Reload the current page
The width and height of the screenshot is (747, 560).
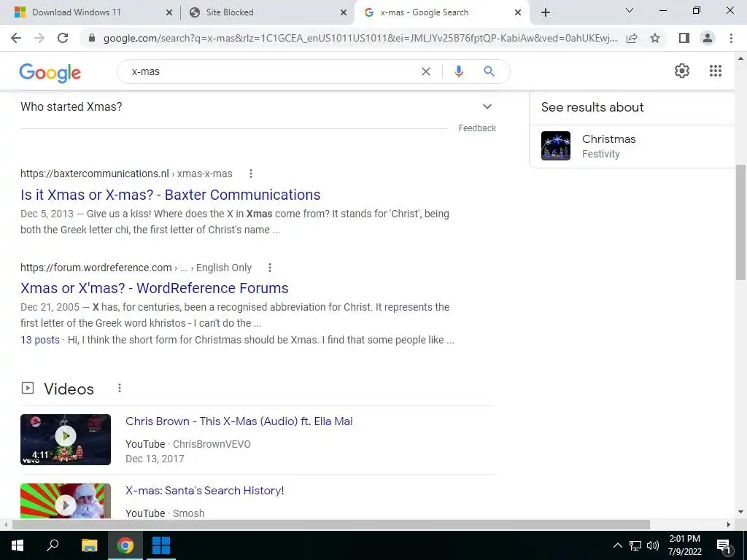[63, 38]
